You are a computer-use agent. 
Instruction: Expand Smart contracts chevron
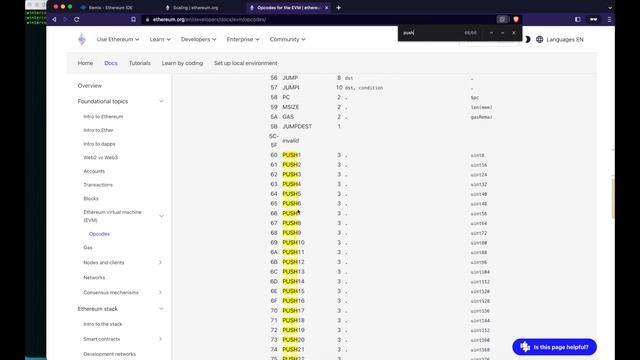click(x=160, y=339)
